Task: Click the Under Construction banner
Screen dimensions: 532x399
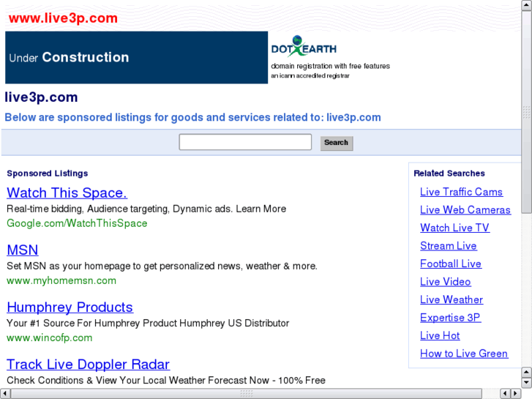Action: (136, 57)
